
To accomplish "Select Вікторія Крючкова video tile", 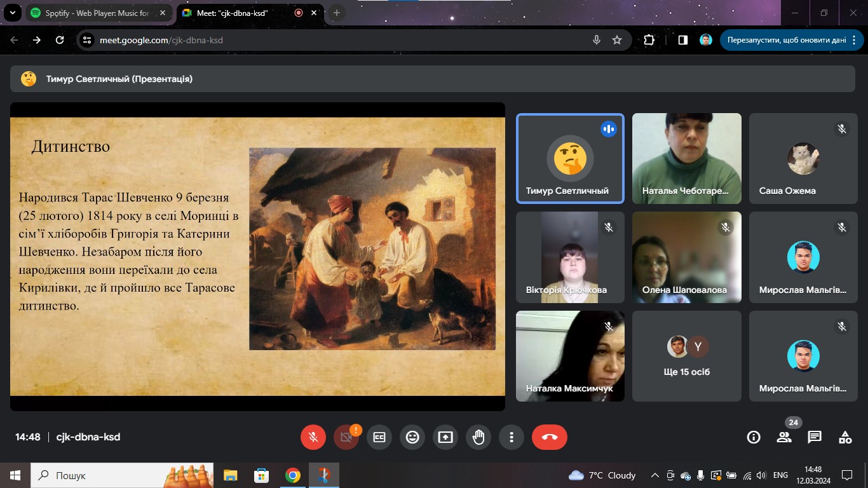I will [570, 257].
